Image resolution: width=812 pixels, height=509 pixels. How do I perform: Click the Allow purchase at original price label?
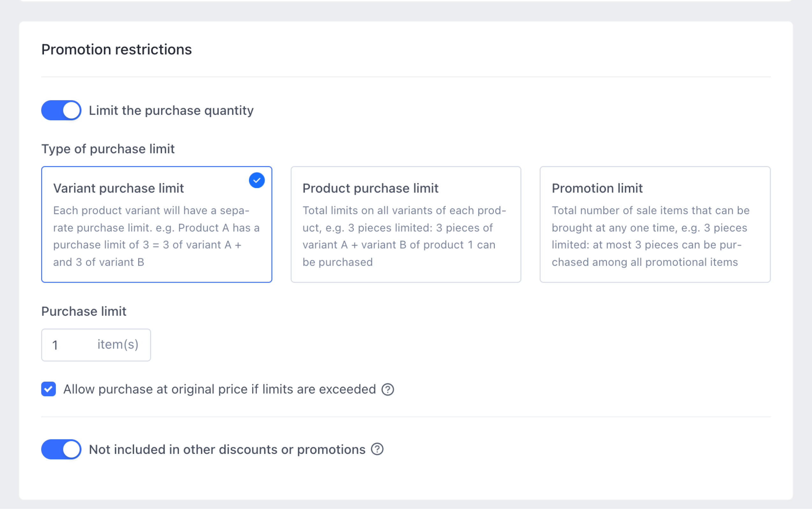[x=219, y=389]
